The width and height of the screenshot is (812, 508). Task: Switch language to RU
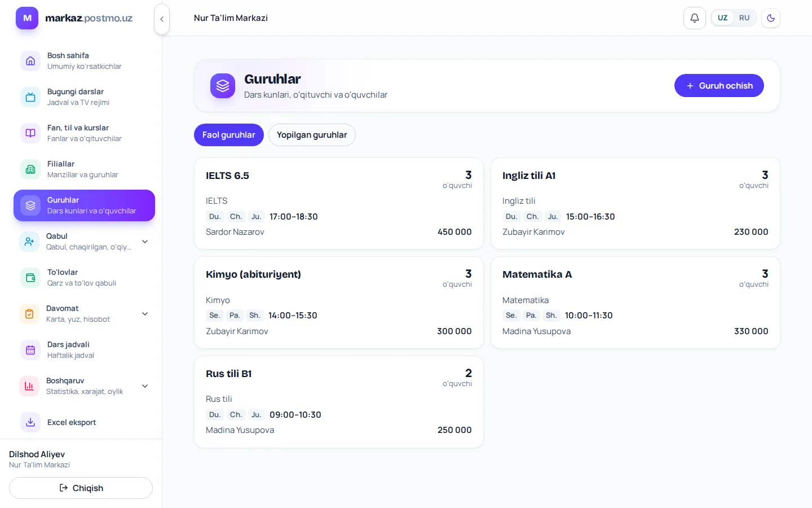(744, 18)
